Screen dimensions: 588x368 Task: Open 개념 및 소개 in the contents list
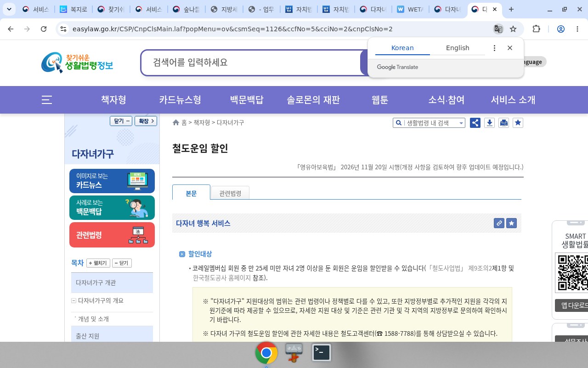pyautogui.click(x=93, y=319)
